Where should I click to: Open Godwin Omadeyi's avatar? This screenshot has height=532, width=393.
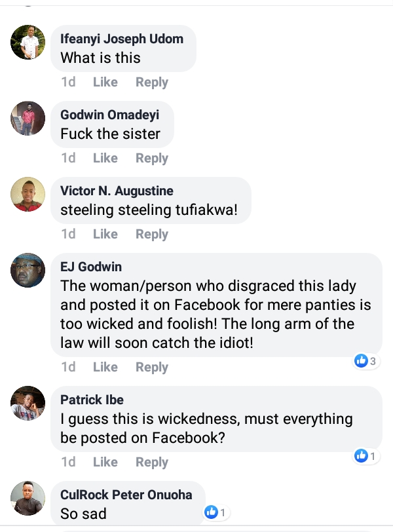(x=28, y=118)
